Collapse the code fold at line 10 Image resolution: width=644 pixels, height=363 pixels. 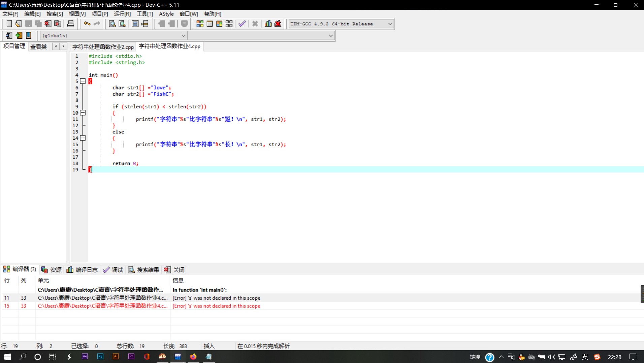(x=83, y=113)
